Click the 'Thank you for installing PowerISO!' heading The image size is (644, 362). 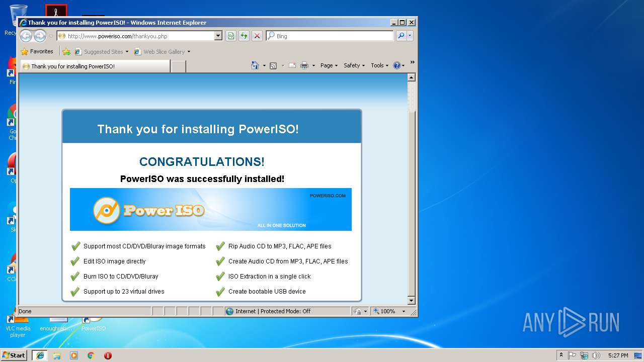(x=198, y=129)
